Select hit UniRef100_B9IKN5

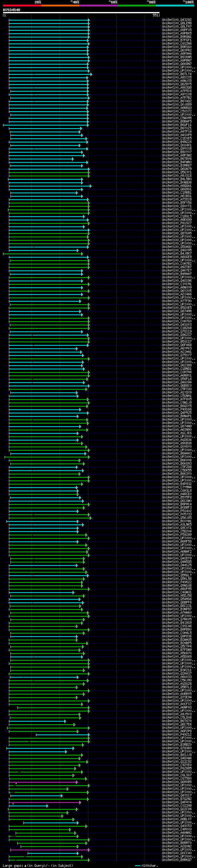click(177, 57)
